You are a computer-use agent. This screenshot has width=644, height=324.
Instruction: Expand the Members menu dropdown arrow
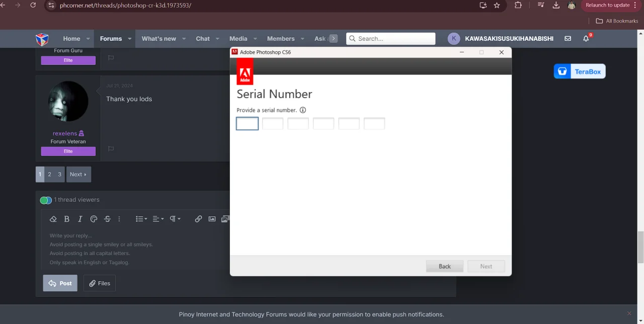[302, 39]
